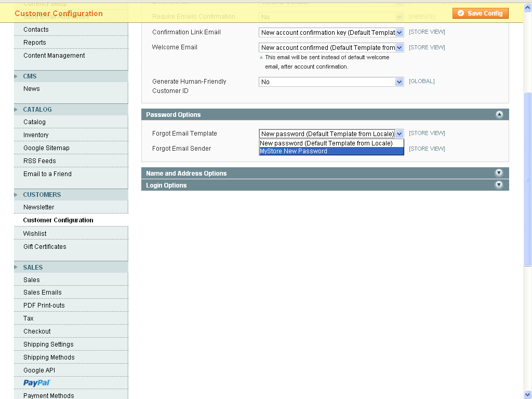Image resolution: width=532 pixels, height=399 pixels.
Task: Collapse the Password Options section arrow icon
Action: tap(499, 115)
